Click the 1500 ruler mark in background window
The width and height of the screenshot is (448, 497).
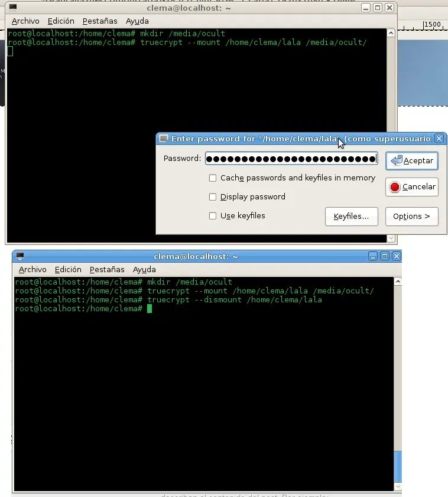[433, 24]
